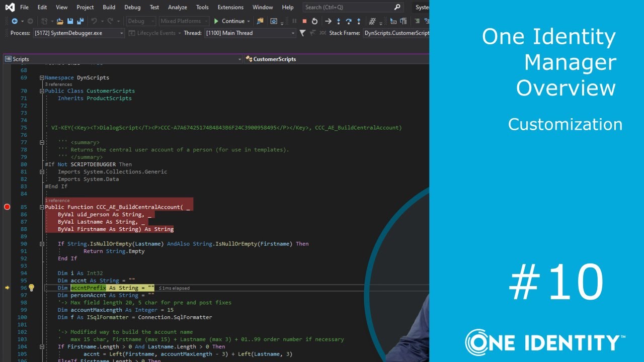The width and height of the screenshot is (644, 362).
Task: Click the Redo toolbar icon
Action: [110, 21]
